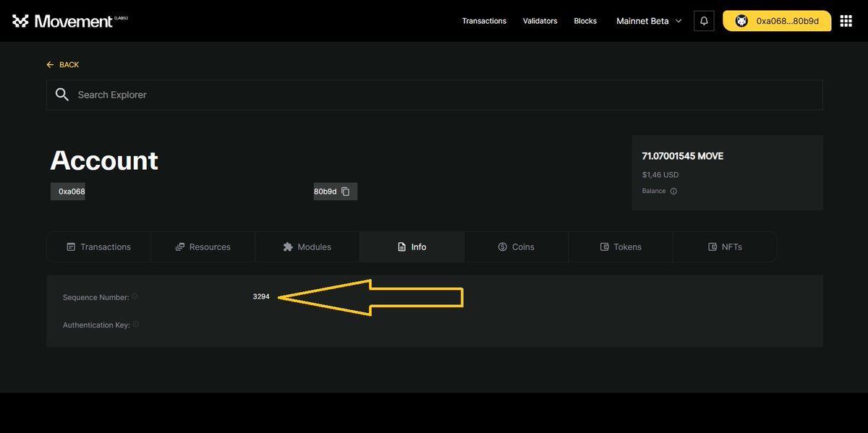
Task: Show the Sequence Number info tooltip
Action: tap(135, 297)
